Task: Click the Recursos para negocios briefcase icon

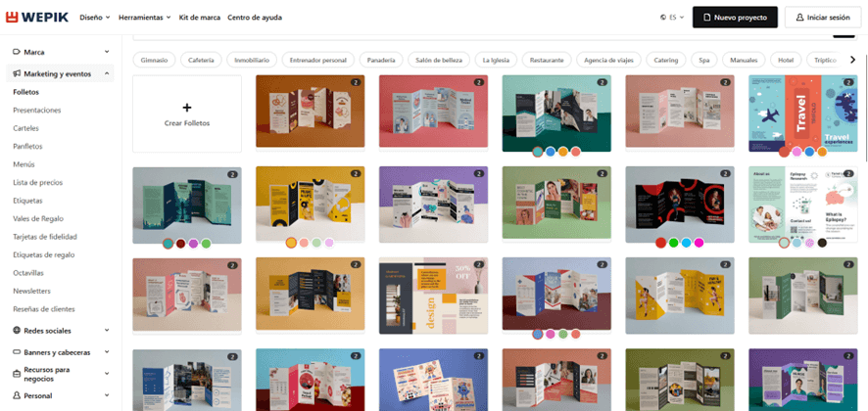Action: 17,375
